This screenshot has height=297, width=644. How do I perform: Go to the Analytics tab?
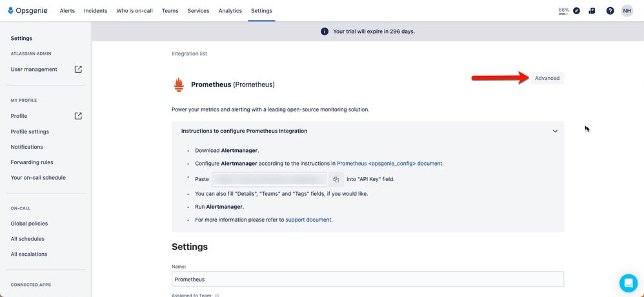[x=230, y=11]
